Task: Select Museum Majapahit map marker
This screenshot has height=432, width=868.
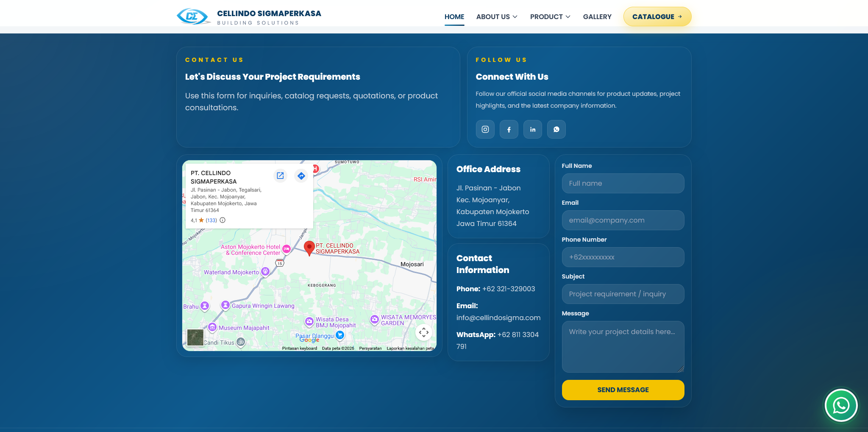Action: coord(212,327)
